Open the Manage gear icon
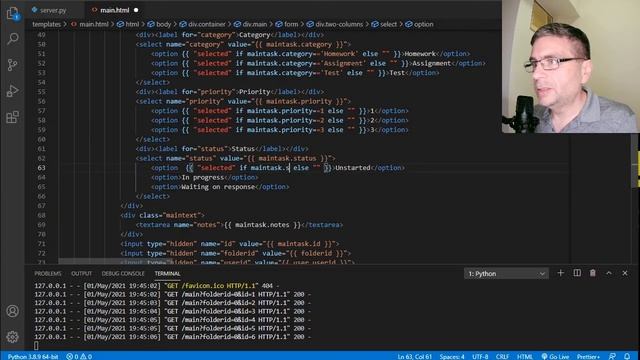The height and width of the screenshot is (360, 640). [13, 337]
